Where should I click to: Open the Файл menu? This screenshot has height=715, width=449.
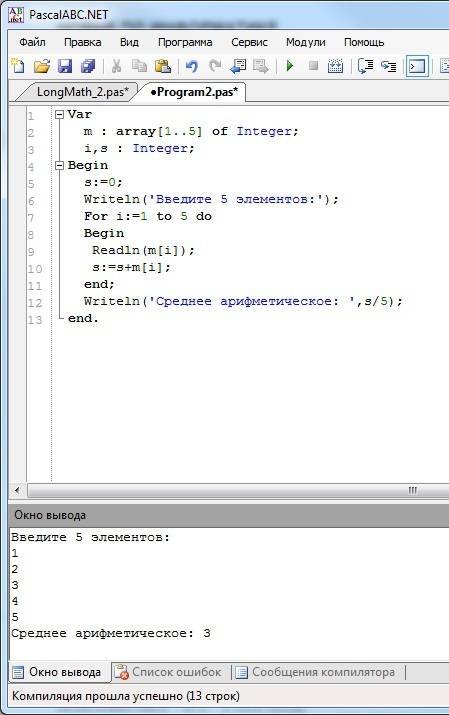(x=32, y=42)
